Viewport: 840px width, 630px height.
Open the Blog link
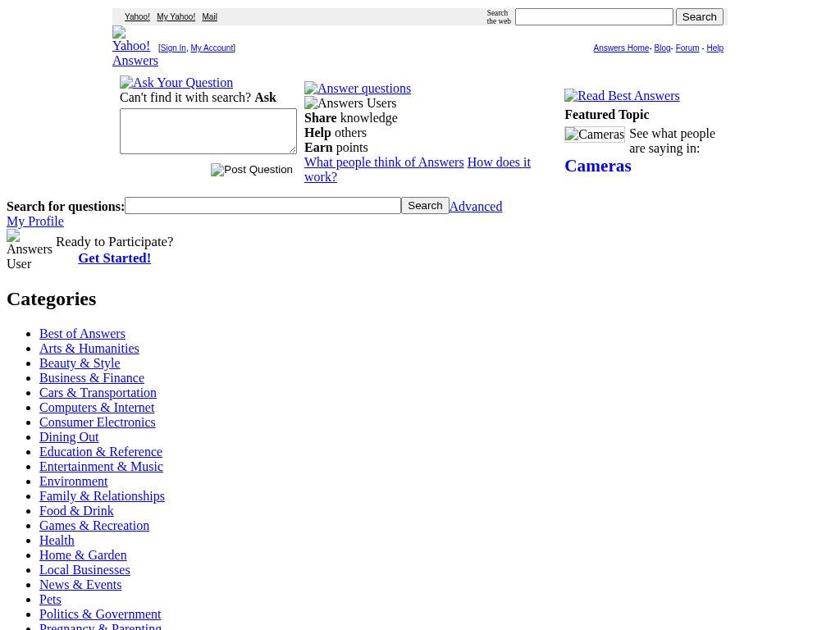point(662,48)
